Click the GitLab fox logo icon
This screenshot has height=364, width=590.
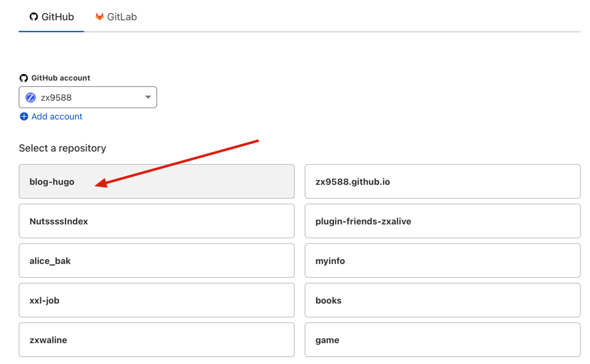coord(99,17)
